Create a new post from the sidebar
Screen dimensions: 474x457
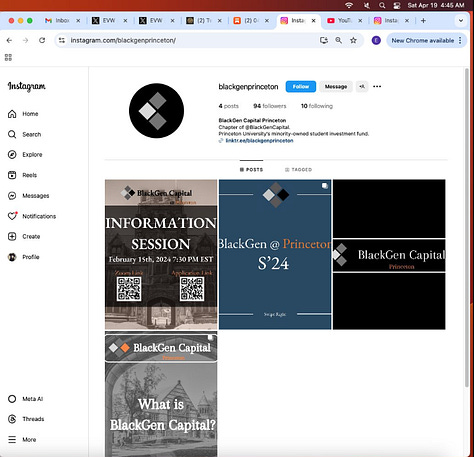(24, 237)
